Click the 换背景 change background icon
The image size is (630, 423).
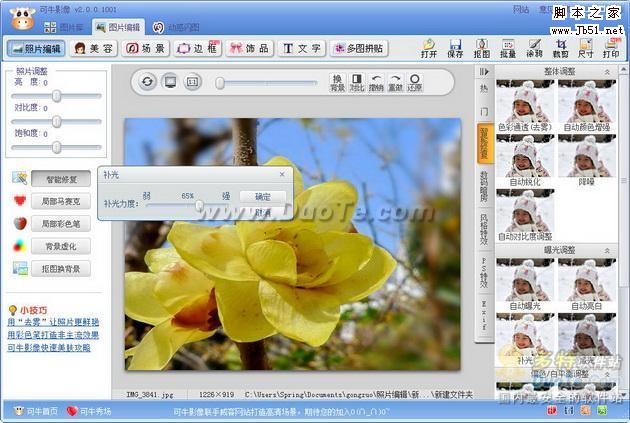tap(337, 83)
